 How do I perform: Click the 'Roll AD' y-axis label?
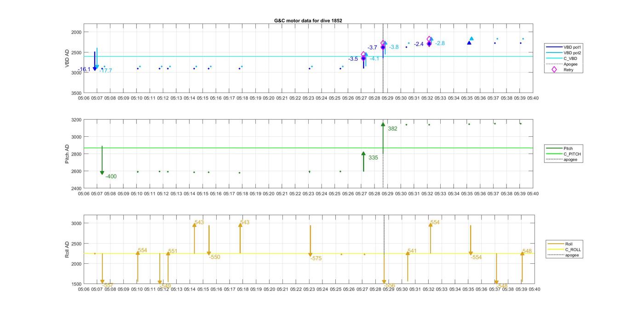(67, 249)
